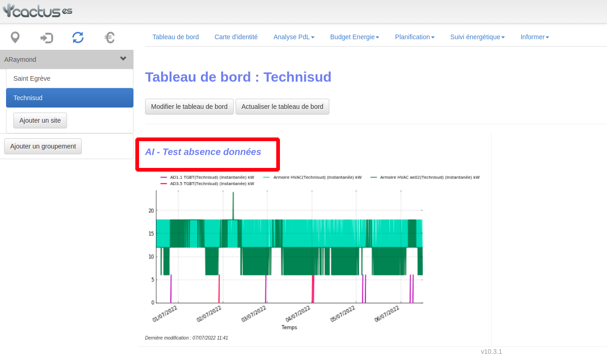
Task: Click the euro currency icon
Action: click(x=109, y=38)
